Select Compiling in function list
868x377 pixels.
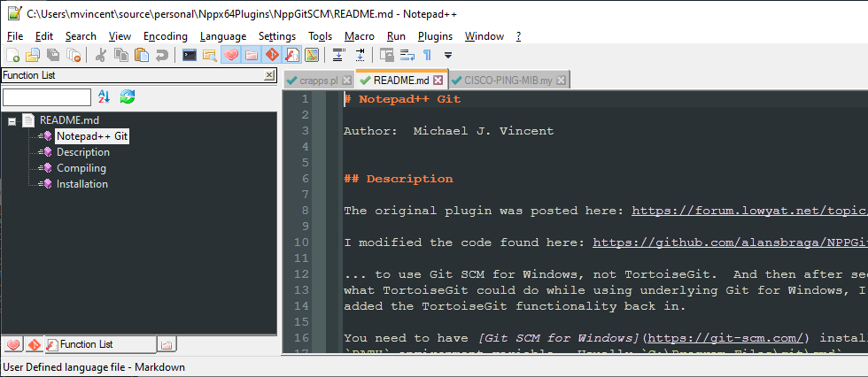(x=81, y=168)
